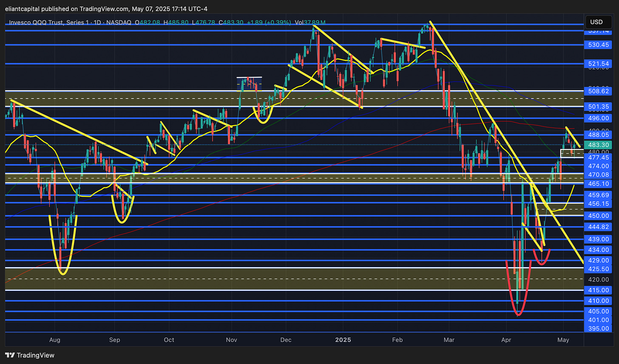The width and height of the screenshot is (619, 364).
Task: Select the 501.35 price label
Action: 598,106
